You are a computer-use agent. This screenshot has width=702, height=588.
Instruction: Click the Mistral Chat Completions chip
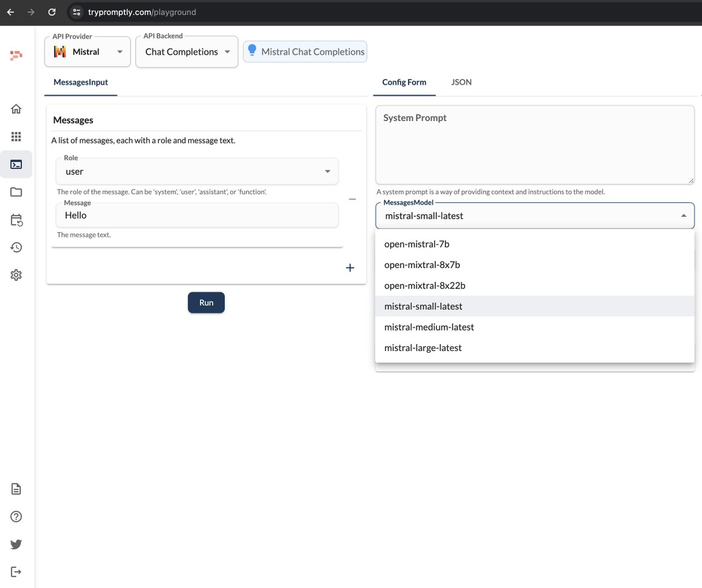[x=305, y=51]
